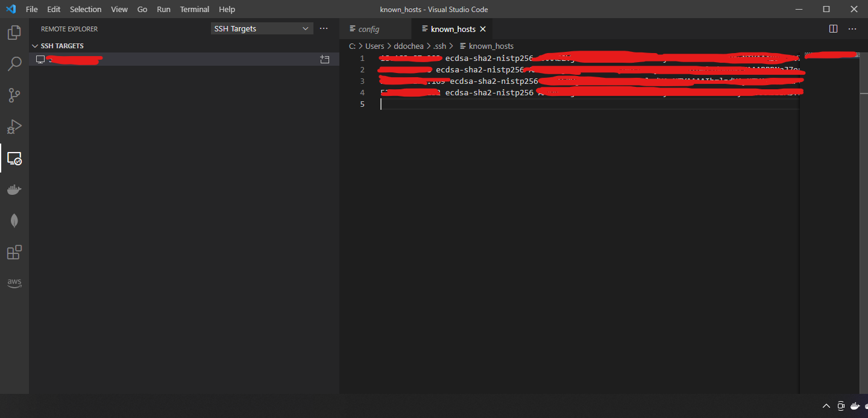Click line number 5 in gutter
The height and width of the screenshot is (418, 868).
(x=362, y=104)
